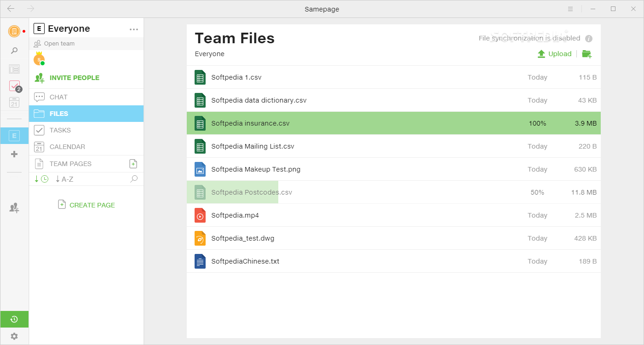Click Team Files heading
The width and height of the screenshot is (644, 345).
[x=235, y=38]
